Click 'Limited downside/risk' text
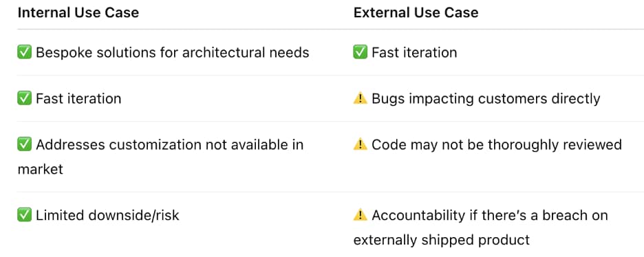The height and width of the screenshot is (257, 644). (x=107, y=215)
